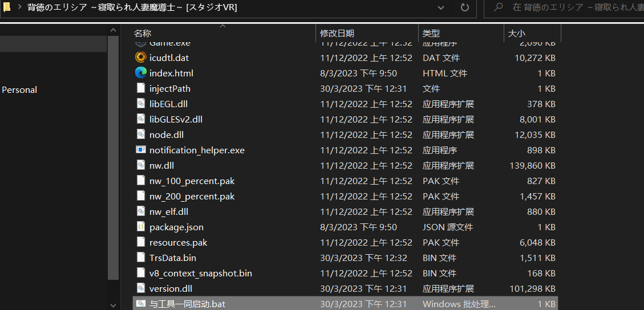Click the batch file icon for 与工具一同启动.bat

click(141, 304)
